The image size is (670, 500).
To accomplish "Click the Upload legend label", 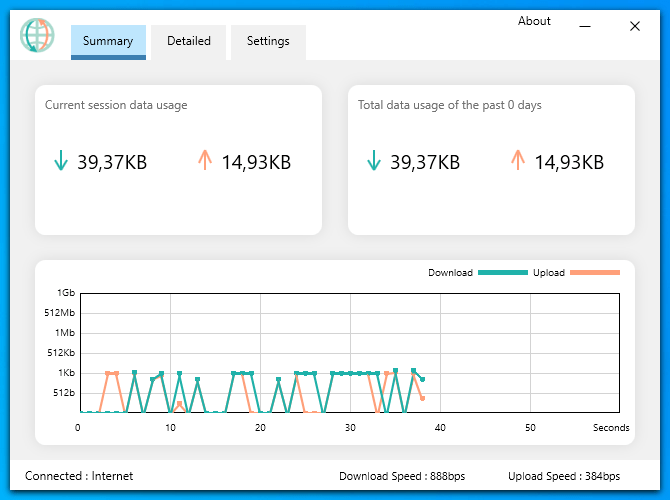I will point(548,272).
